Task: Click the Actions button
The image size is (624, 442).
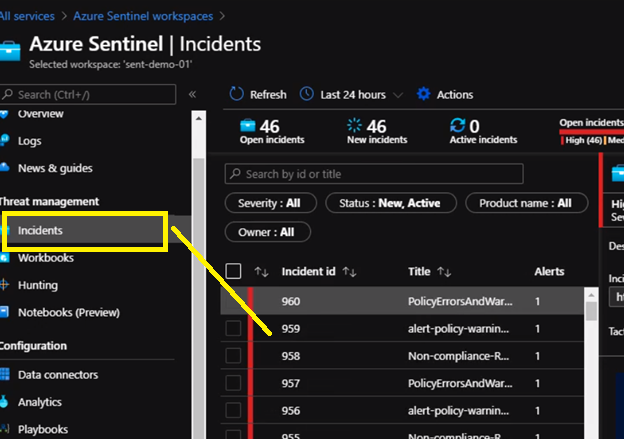Action: [445, 95]
